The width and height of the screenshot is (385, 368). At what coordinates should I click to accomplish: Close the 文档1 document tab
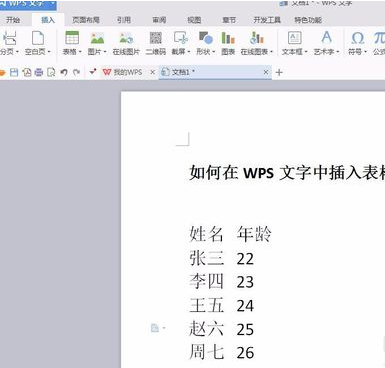tap(266, 72)
